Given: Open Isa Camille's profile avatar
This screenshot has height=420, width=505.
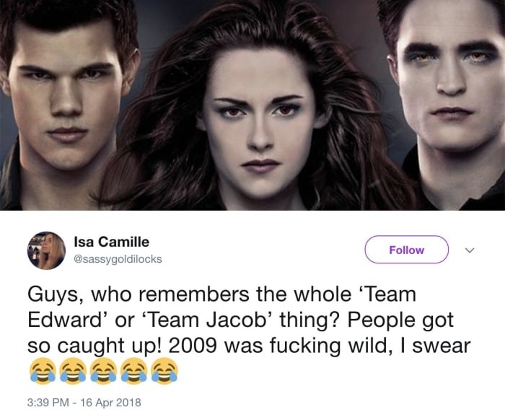Looking at the screenshot, I should pos(46,250).
